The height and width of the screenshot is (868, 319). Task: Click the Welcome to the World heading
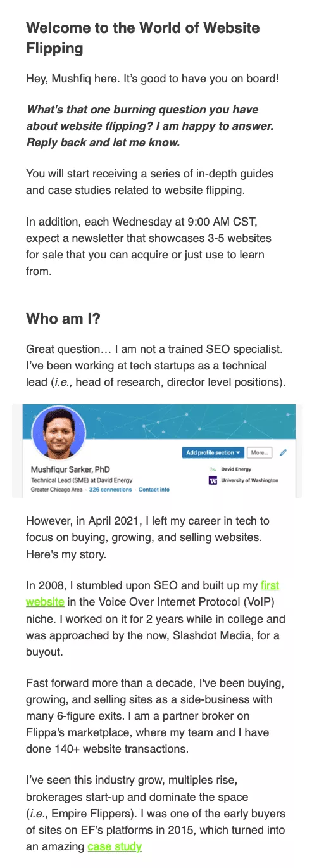click(142, 38)
